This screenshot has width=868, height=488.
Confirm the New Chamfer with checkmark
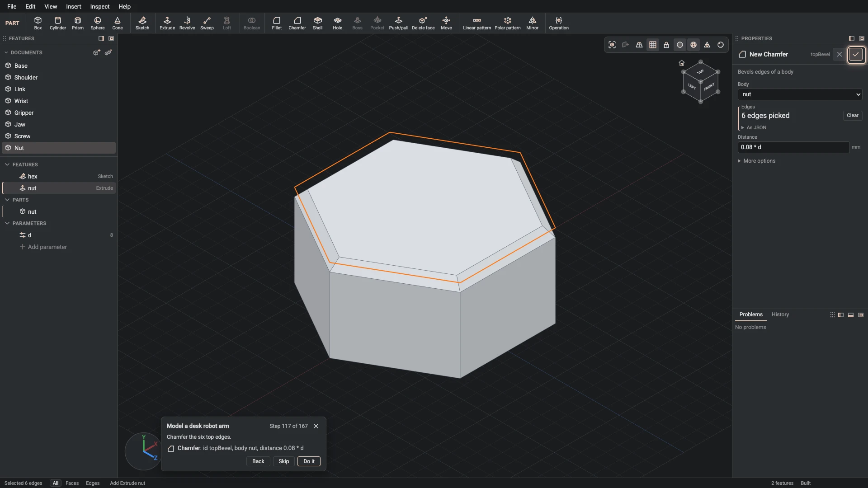click(x=856, y=54)
